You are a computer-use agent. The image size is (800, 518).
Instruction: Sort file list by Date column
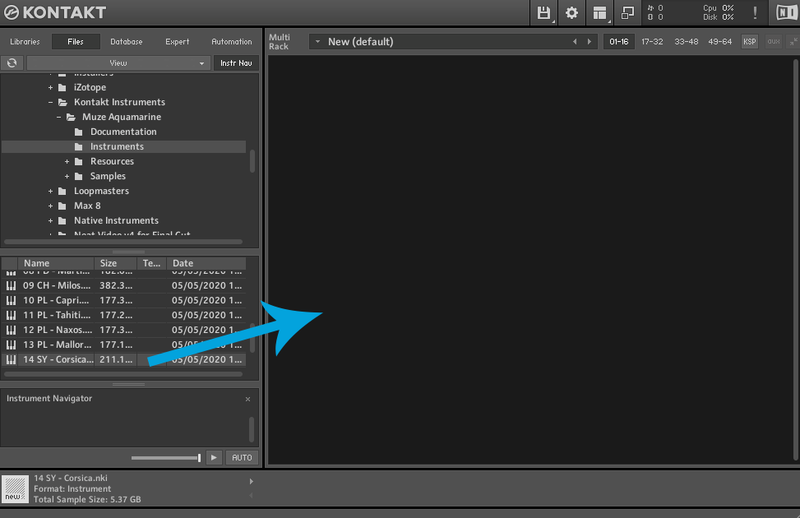(206, 263)
